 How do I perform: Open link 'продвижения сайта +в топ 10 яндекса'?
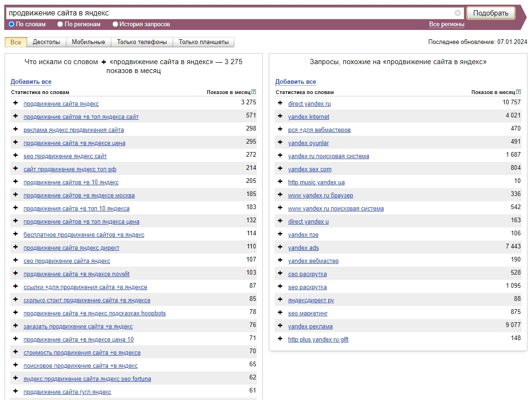[x=76, y=209]
